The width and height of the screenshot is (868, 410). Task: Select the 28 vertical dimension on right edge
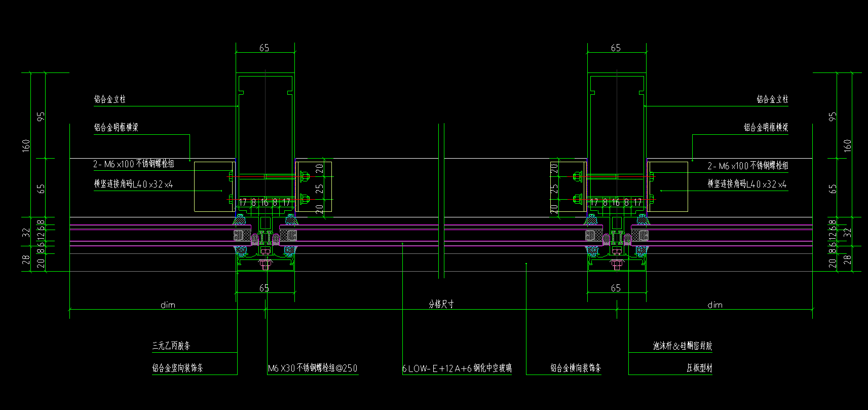847,259
